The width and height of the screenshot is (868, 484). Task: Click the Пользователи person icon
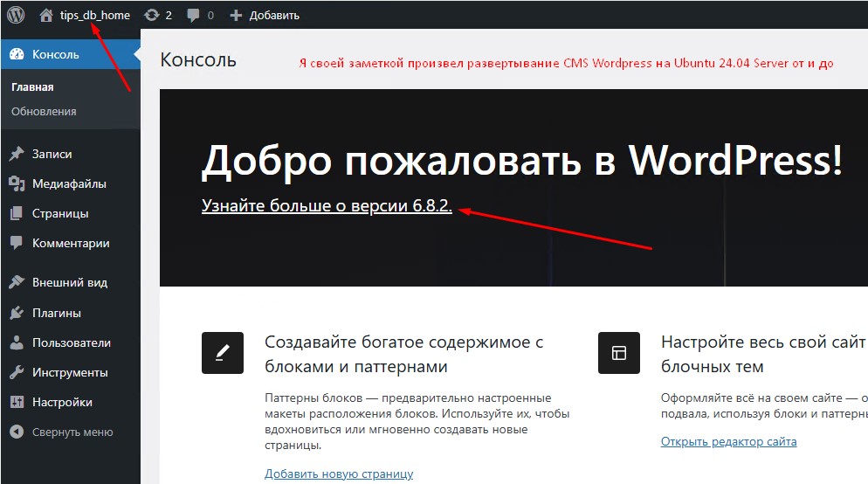pos(17,342)
